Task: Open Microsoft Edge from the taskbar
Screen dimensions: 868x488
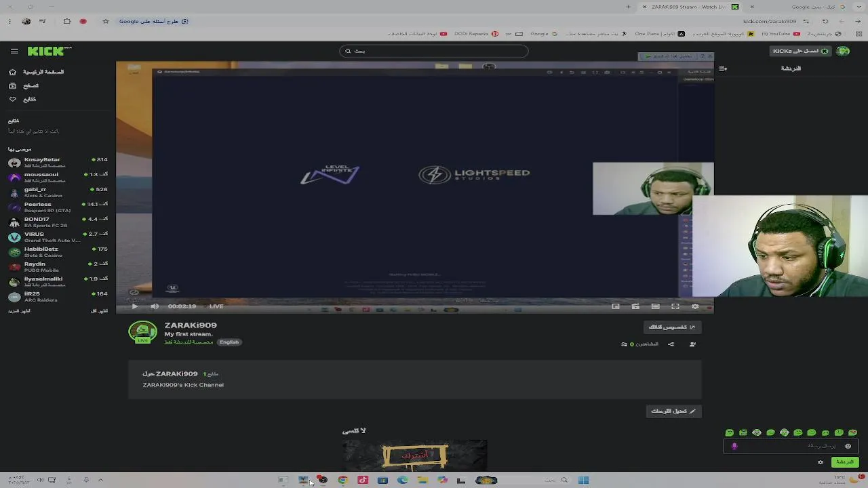Action: point(403,480)
